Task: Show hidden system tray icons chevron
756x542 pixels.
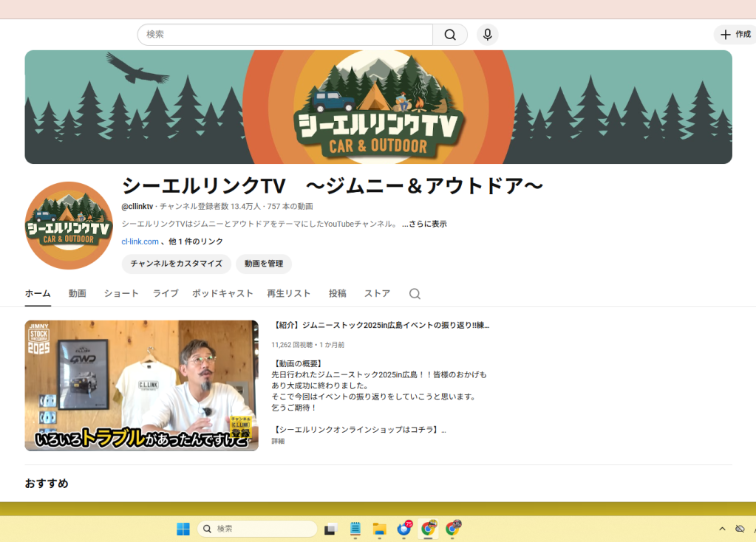Action: [722, 529]
